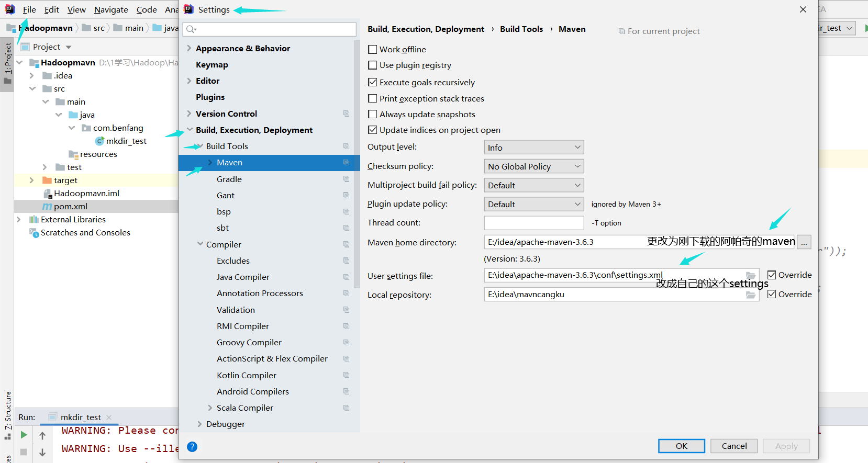The height and width of the screenshot is (463, 868).
Task: Expand the test folder in project tree
Action: tap(45, 167)
